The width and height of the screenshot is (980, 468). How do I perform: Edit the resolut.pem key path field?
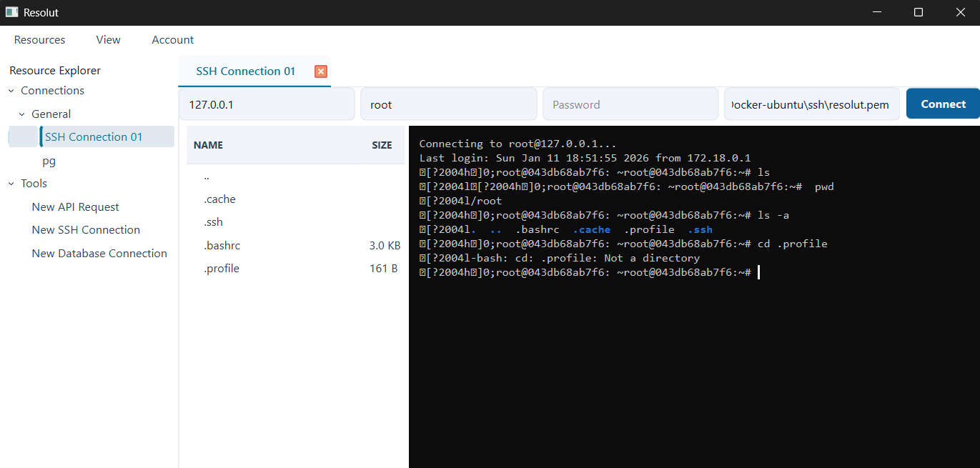tap(811, 104)
